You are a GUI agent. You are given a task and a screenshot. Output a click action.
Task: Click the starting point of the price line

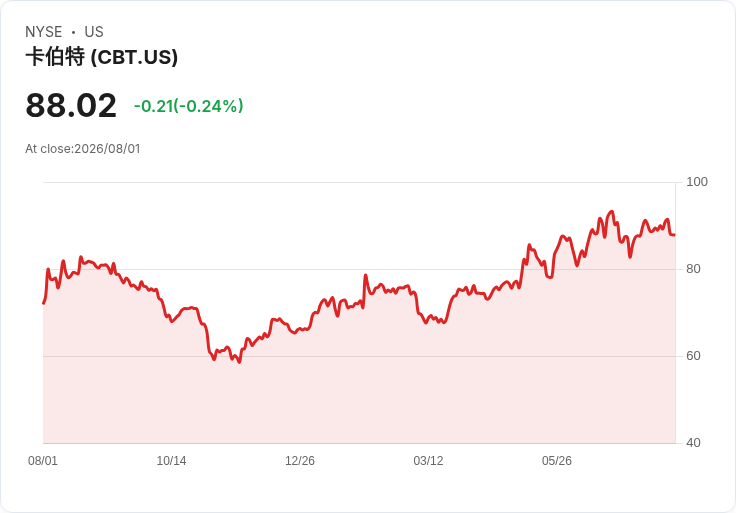tap(44, 303)
